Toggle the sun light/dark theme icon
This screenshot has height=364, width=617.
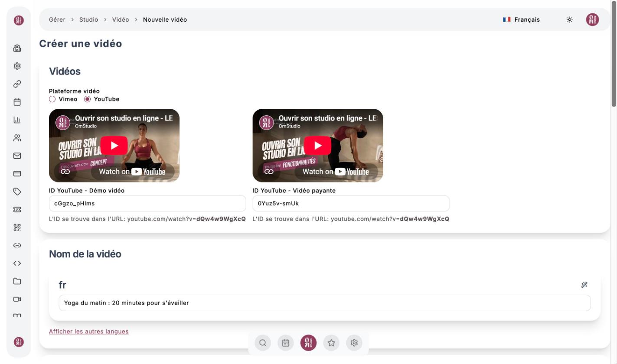(x=569, y=19)
